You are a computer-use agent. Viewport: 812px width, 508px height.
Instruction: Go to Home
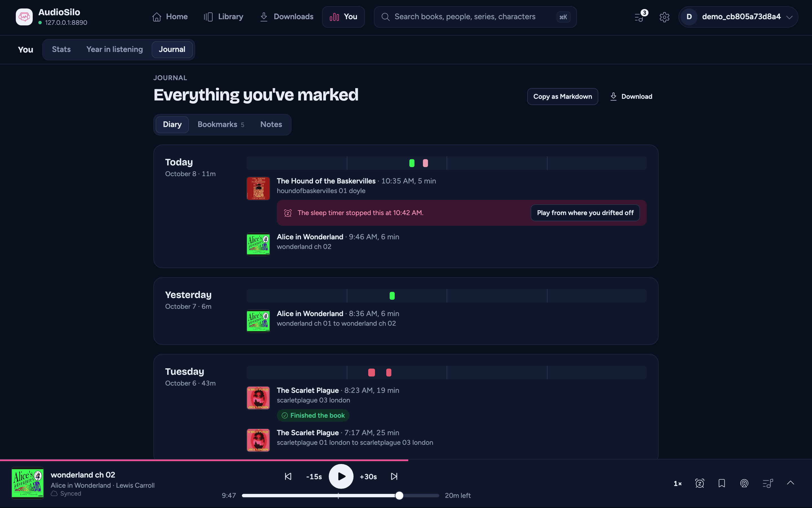pyautogui.click(x=170, y=17)
